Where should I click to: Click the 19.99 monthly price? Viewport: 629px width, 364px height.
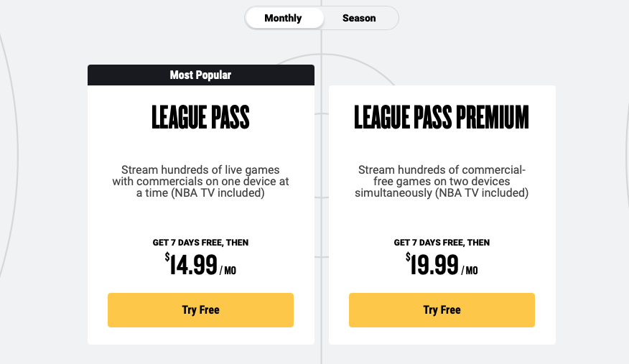click(434, 265)
